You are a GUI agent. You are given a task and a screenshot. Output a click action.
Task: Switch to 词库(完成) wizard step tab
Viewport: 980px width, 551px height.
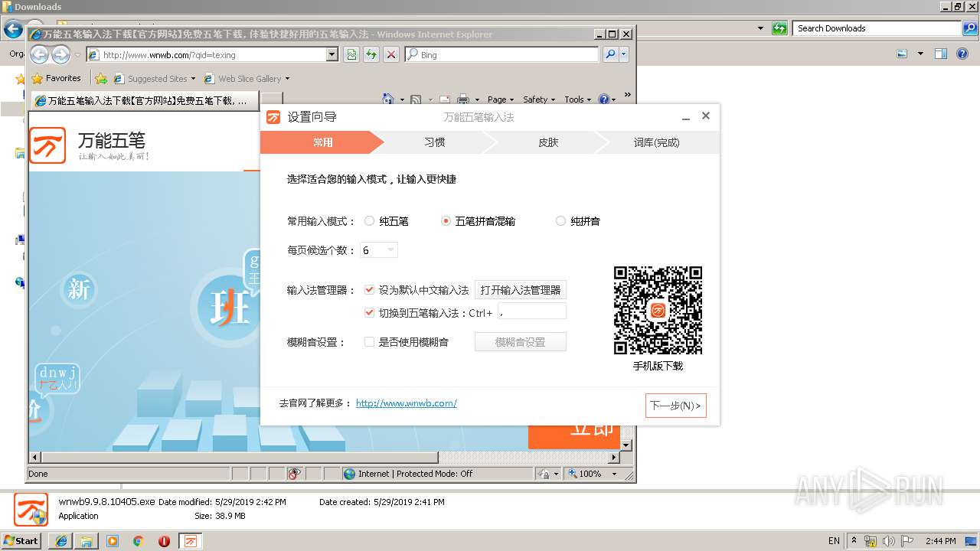657,142
